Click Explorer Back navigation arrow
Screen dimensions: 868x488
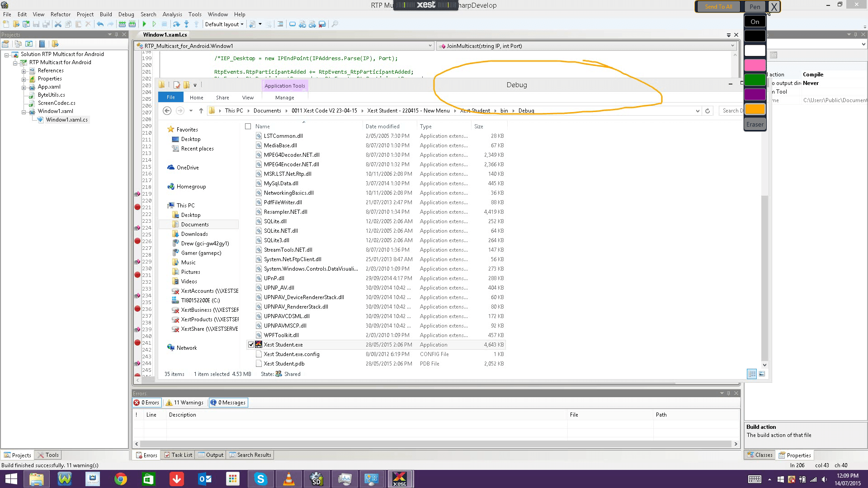point(167,111)
